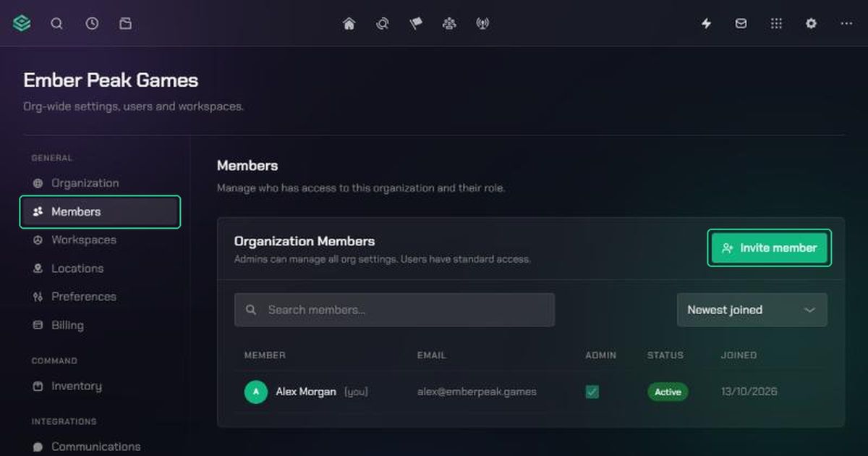
Task: Open the folder icon in top bar
Action: (x=126, y=24)
